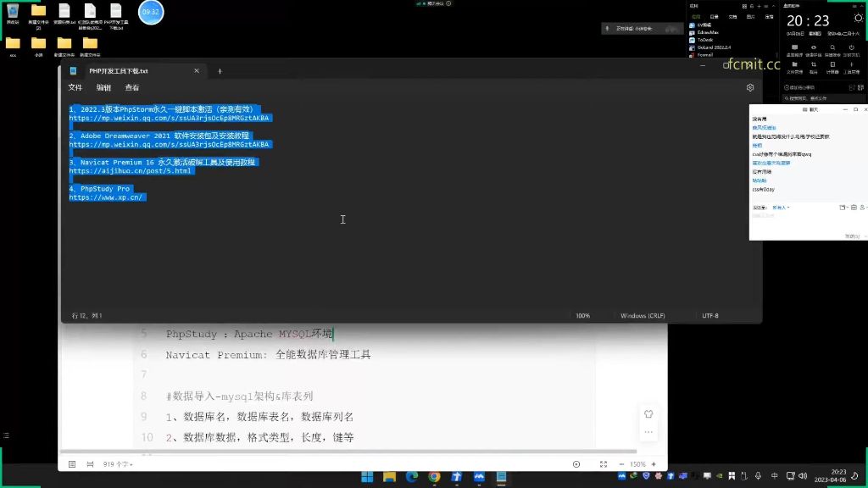
Task: Click the source mode icon next to outline
Action: (90, 464)
